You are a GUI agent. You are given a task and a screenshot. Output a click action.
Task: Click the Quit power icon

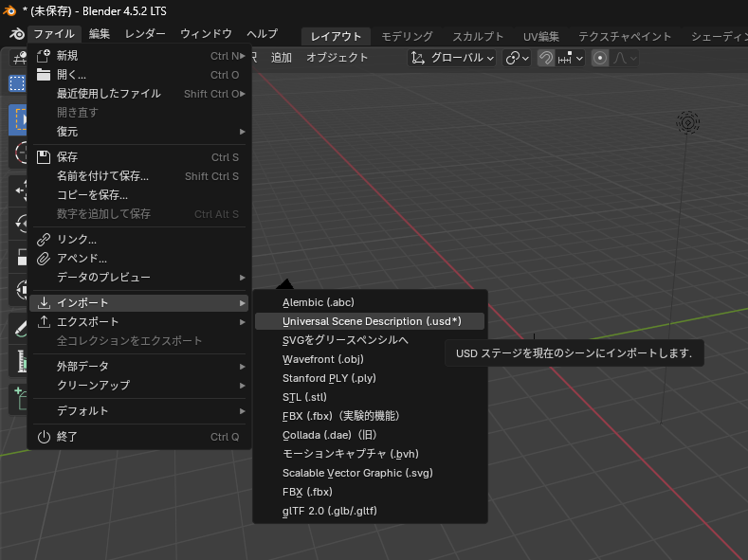pos(44,437)
